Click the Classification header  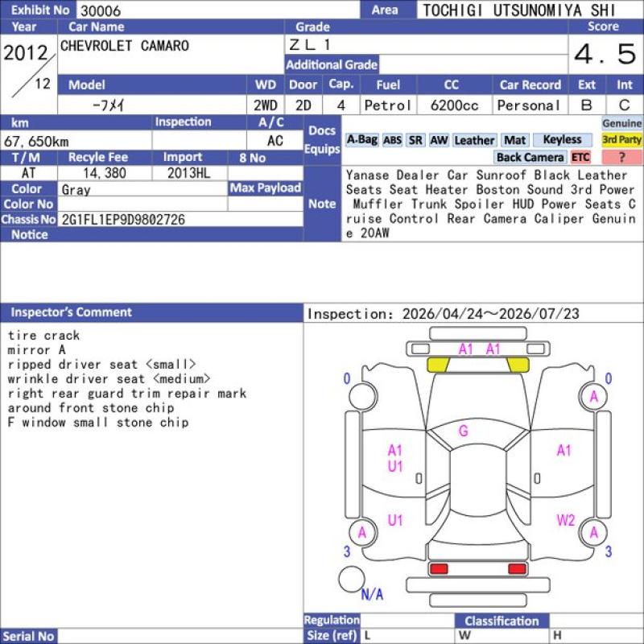tap(502, 621)
